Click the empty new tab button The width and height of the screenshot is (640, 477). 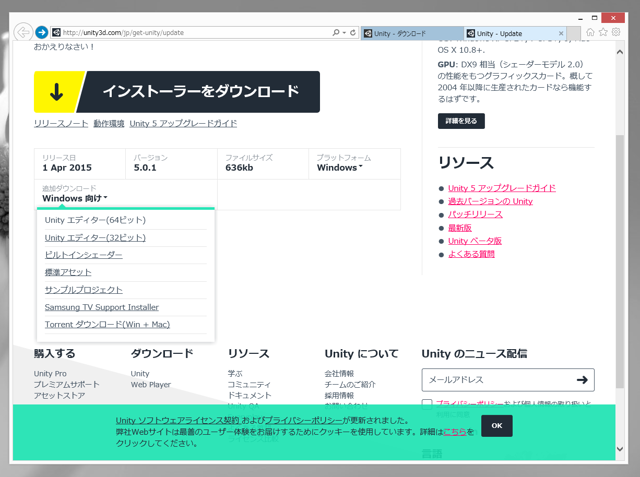(x=573, y=33)
